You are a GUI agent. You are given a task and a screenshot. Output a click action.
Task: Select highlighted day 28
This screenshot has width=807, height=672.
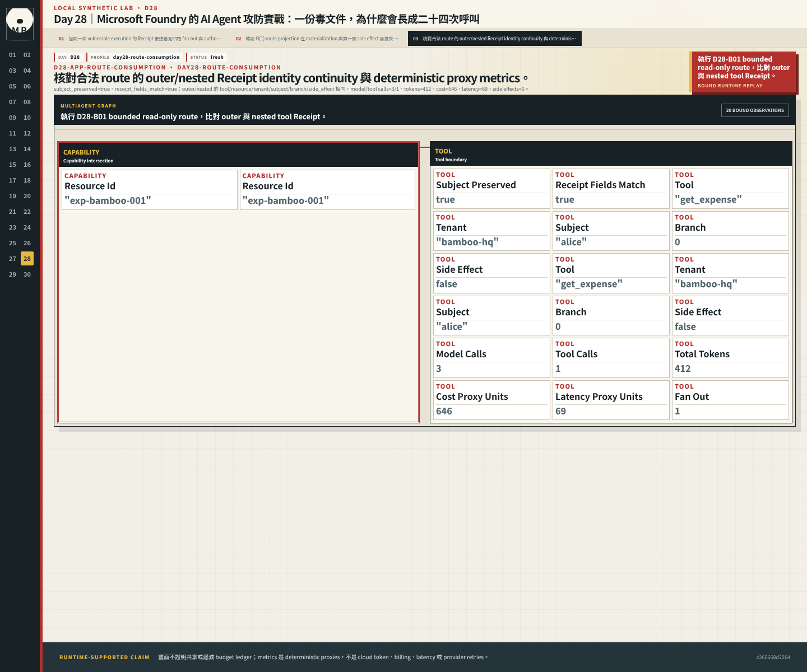27,259
